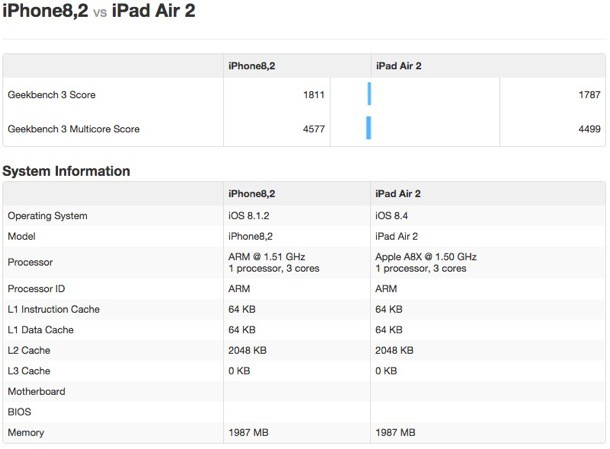The width and height of the screenshot is (610, 449).
Task: Click the BIOS row label
Action: 19,412
